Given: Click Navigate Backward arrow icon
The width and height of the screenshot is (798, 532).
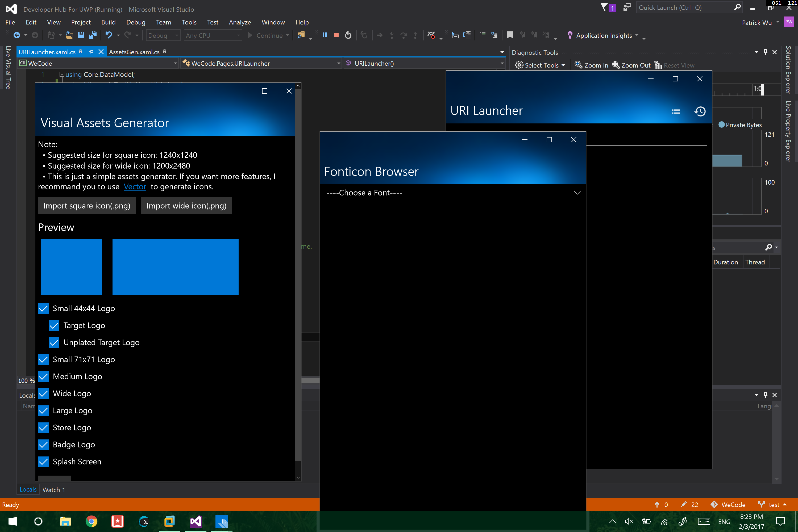Looking at the screenshot, I should click(16, 35).
